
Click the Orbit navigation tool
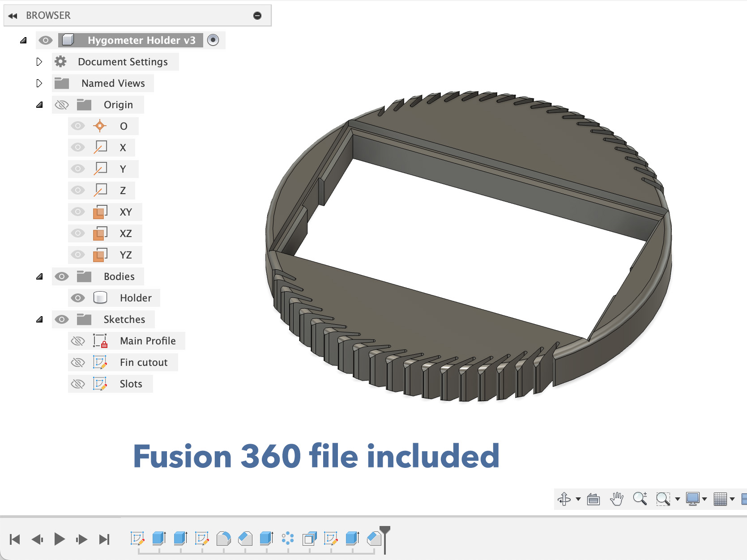click(564, 499)
